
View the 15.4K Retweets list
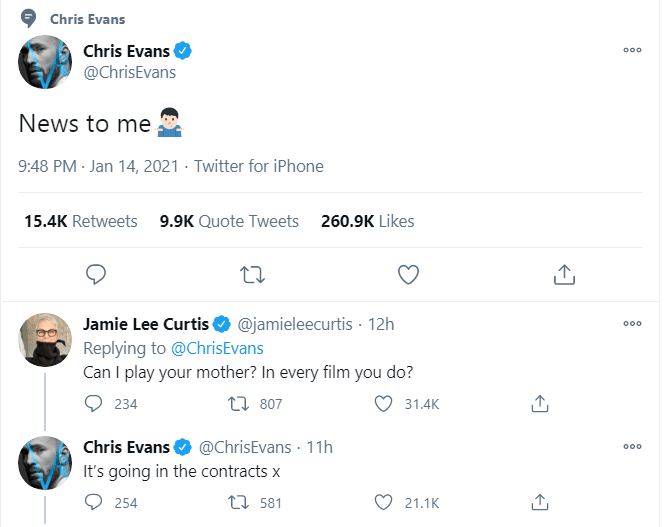(x=80, y=221)
